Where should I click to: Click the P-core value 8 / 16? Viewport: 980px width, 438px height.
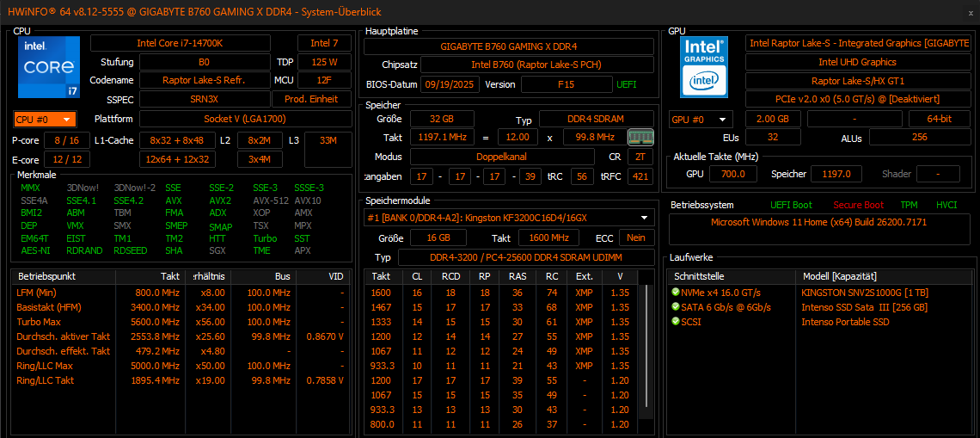coord(67,140)
